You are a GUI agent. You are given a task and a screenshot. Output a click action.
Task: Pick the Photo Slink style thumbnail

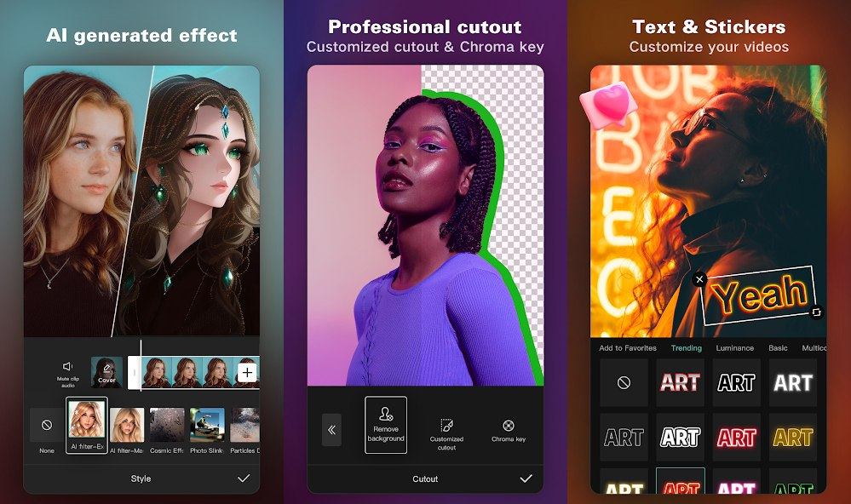(x=207, y=425)
